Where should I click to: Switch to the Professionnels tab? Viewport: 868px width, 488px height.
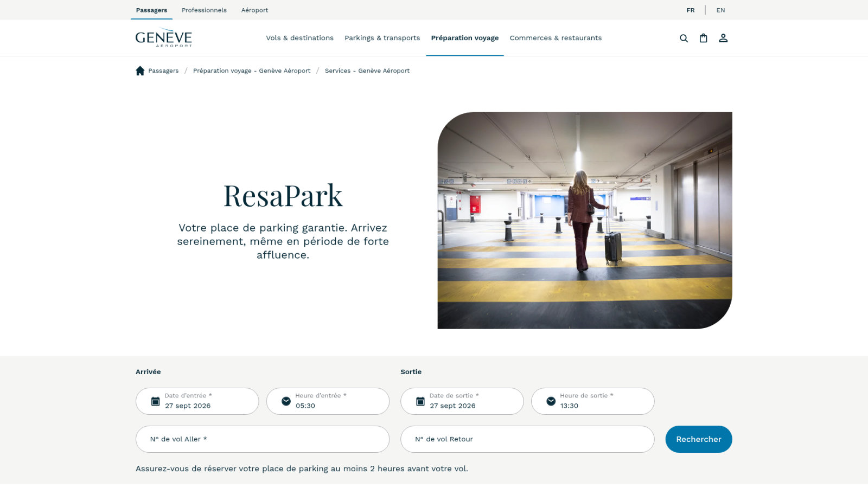click(x=204, y=10)
